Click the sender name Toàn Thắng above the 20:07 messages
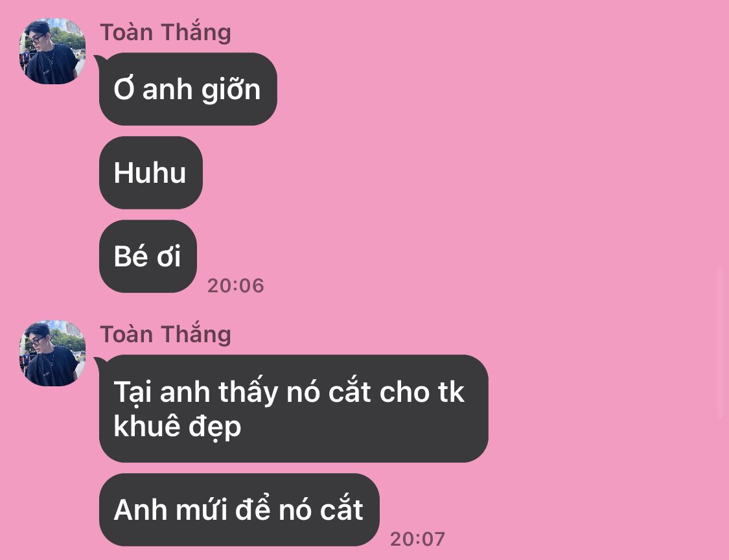The height and width of the screenshot is (560, 729). (165, 334)
